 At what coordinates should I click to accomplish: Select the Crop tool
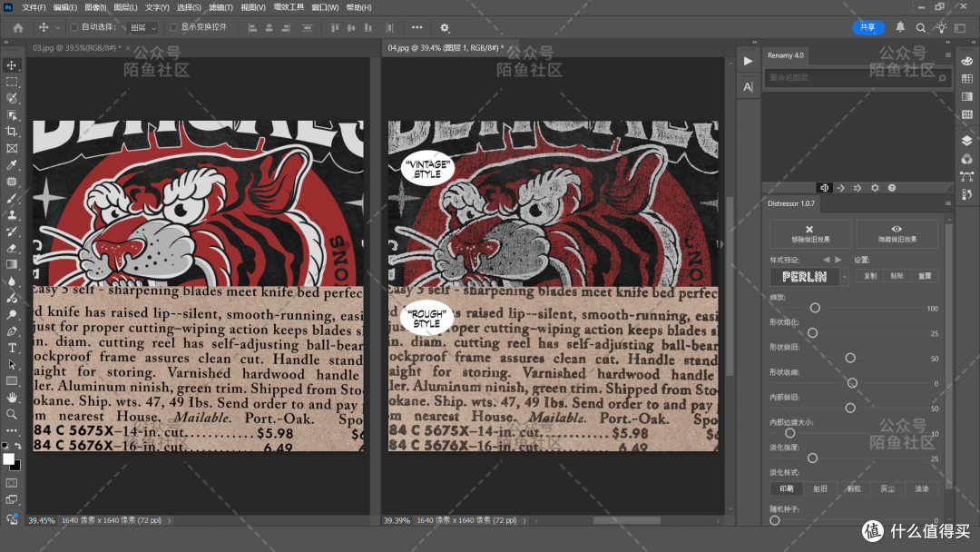(x=12, y=132)
